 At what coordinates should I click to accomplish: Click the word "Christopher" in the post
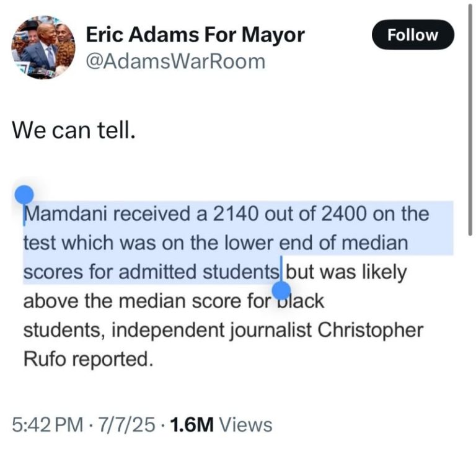point(371,330)
